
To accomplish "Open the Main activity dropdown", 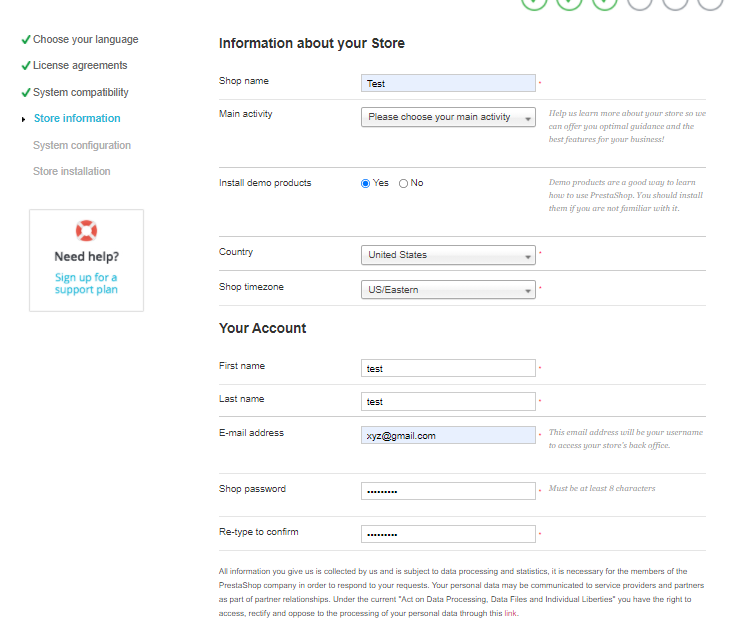I will 448,117.
